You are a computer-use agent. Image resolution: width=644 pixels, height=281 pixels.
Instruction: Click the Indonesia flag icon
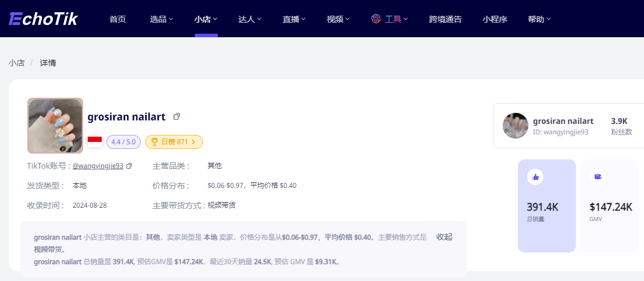(x=95, y=141)
